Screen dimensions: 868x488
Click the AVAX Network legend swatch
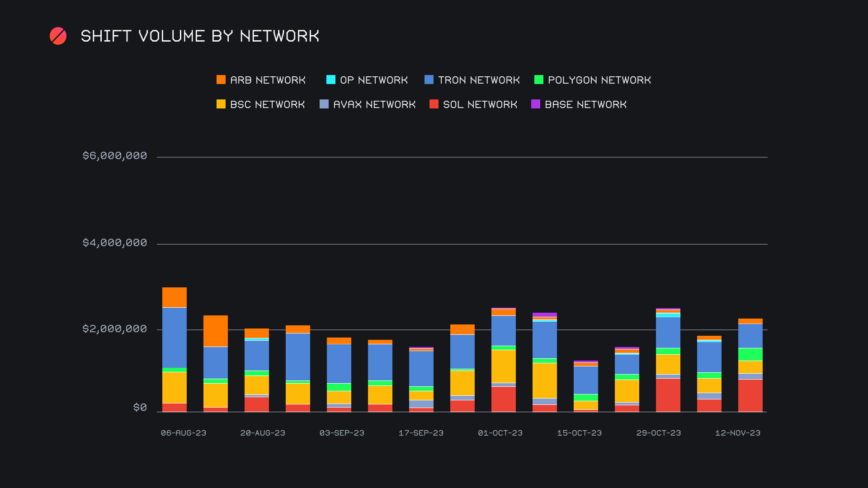click(x=324, y=104)
